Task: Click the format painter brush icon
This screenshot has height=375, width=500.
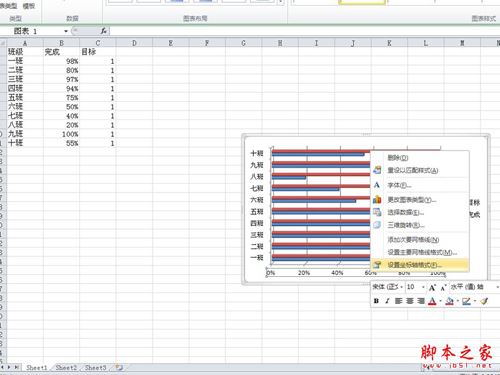Action: click(484, 301)
